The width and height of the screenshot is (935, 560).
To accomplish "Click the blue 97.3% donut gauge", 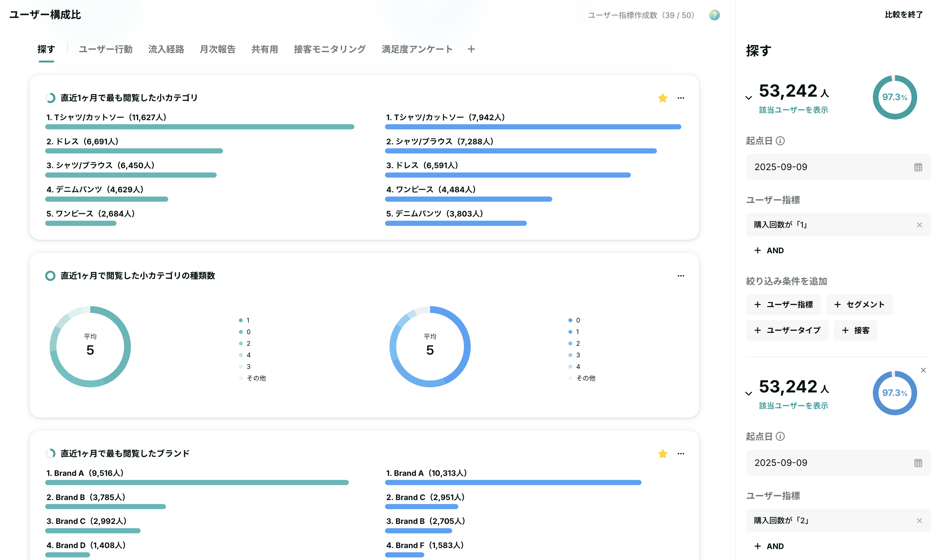I will click(x=895, y=393).
